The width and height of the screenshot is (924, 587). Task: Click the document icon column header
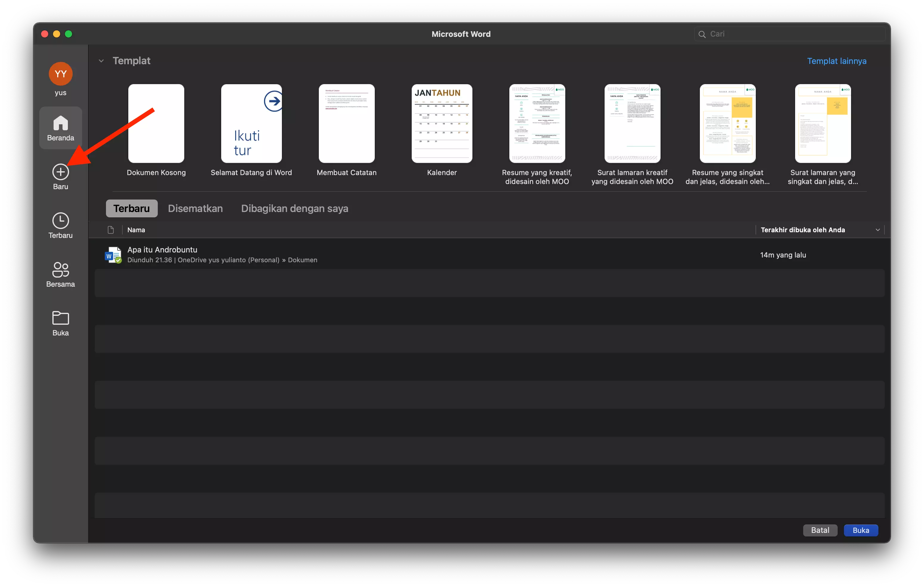(111, 230)
